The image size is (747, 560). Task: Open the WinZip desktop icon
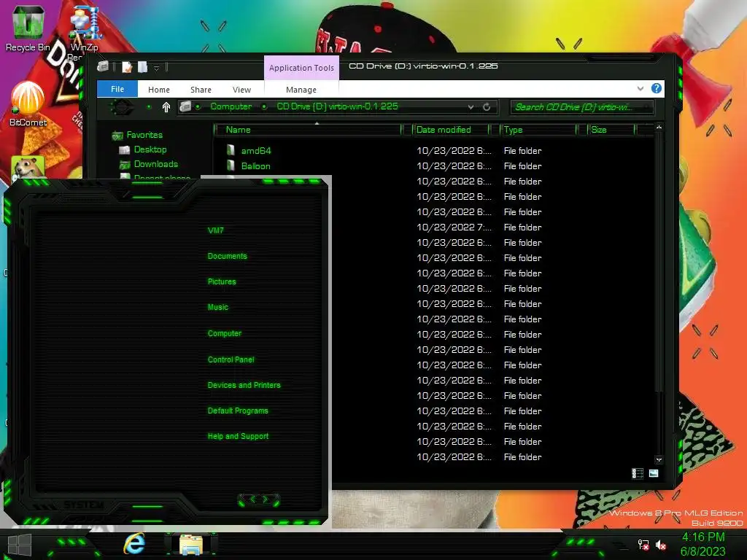click(85, 29)
